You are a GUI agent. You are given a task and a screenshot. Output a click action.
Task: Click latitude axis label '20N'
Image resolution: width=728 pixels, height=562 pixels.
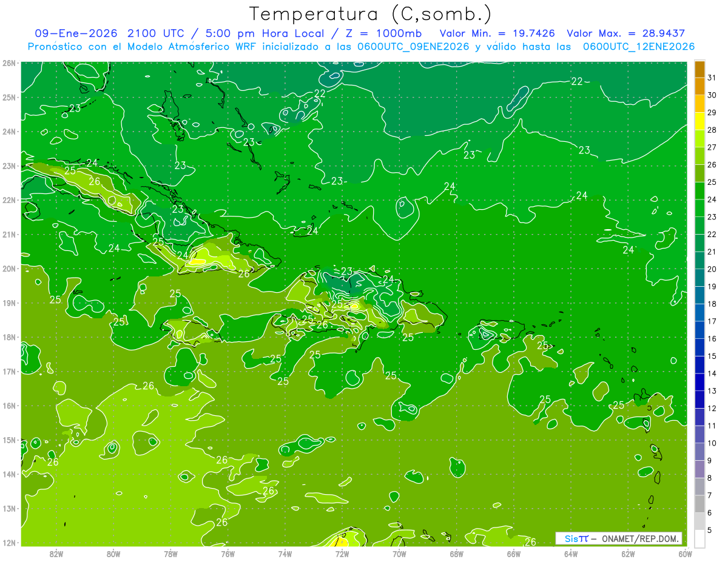[x=9, y=269]
